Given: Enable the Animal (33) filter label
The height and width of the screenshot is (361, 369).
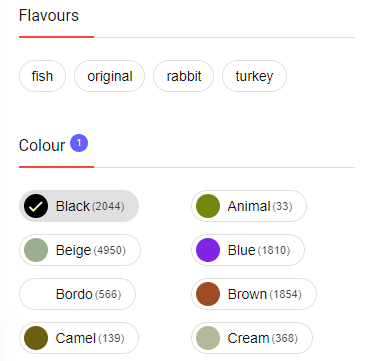Looking at the screenshot, I should (x=260, y=206).
